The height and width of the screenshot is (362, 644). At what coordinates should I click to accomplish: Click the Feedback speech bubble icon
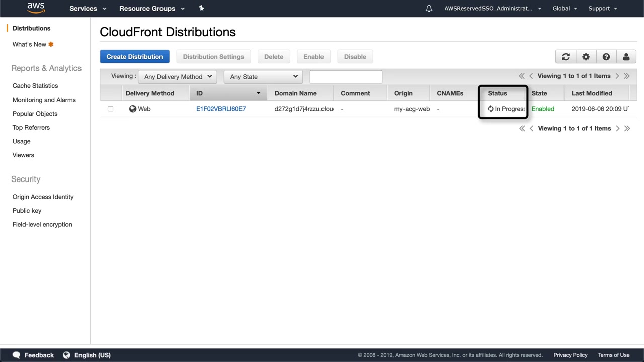click(x=16, y=355)
